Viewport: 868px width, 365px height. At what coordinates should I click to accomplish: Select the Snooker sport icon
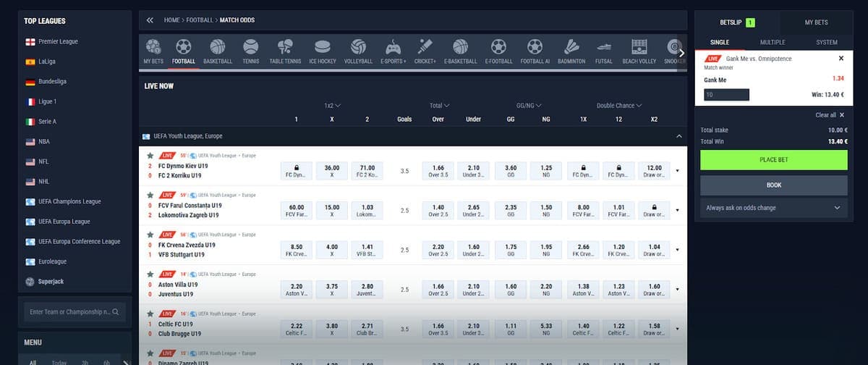point(673,48)
